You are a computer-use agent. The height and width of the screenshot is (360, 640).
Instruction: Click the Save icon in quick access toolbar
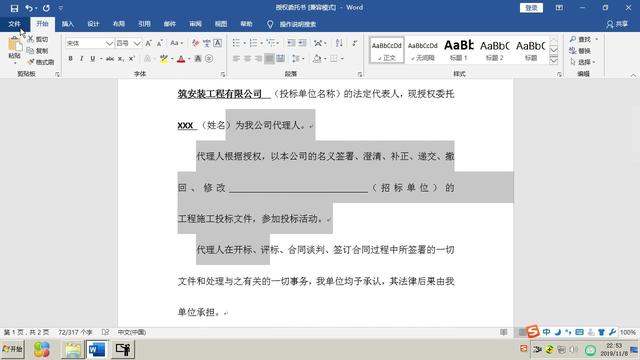(14, 8)
